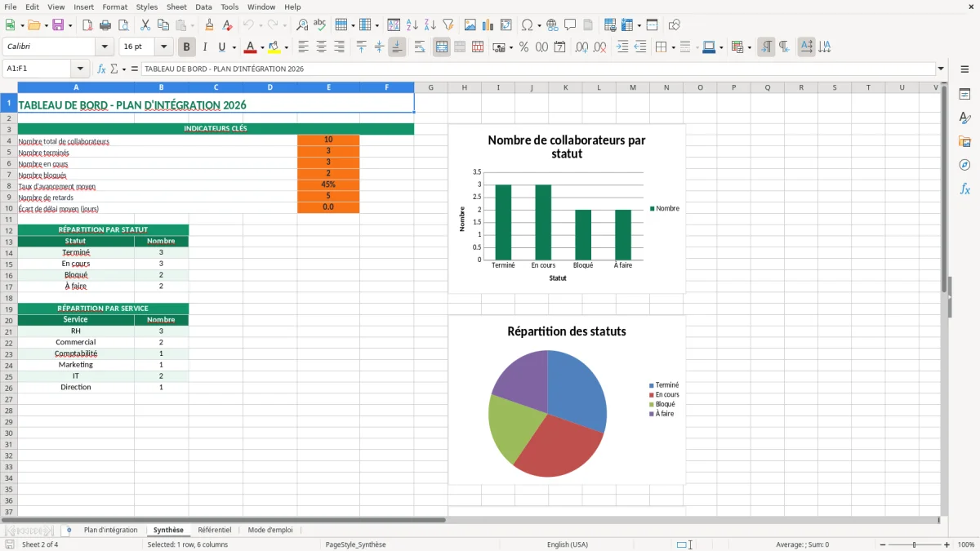Click the AutoFilter funnel icon
This screenshot has height=551, width=980.
tap(448, 25)
